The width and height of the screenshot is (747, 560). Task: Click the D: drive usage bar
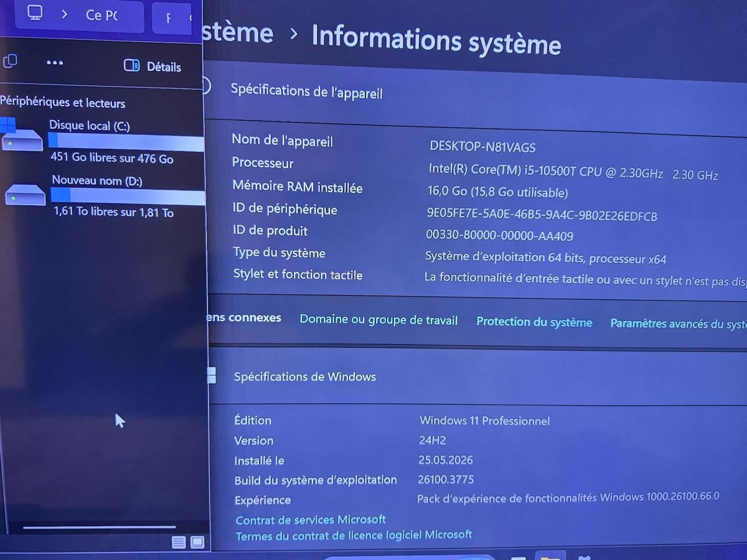click(x=128, y=197)
